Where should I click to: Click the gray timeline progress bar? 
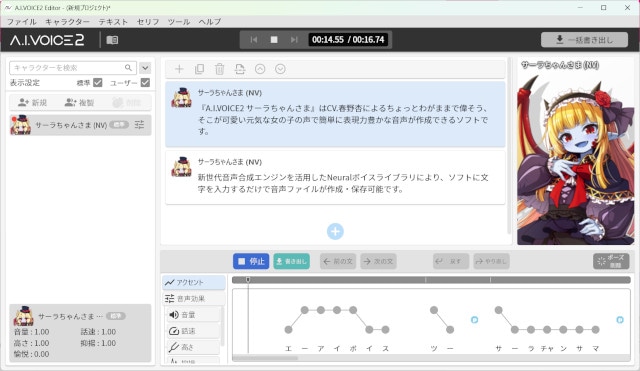[x=431, y=280]
